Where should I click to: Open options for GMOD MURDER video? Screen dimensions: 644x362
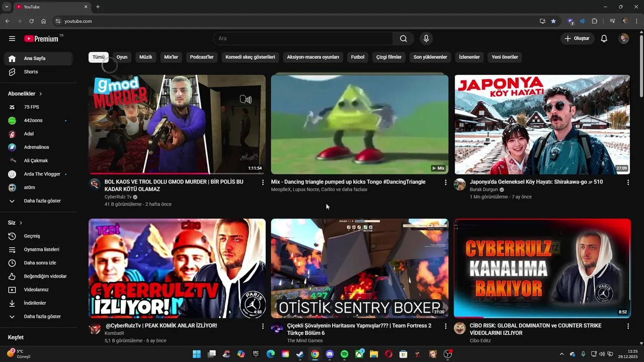click(x=263, y=183)
